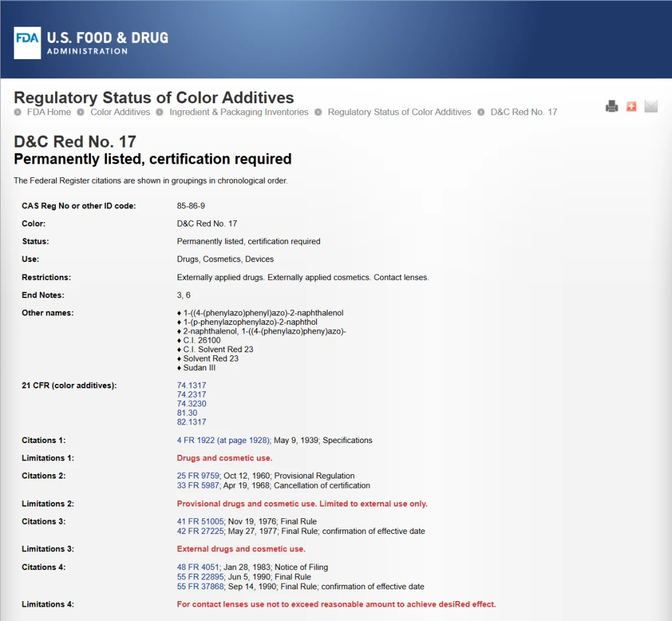The width and height of the screenshot is (672, 621).
Task: Click U.S. Food & Drug Administration title
Action: (108, 43)
